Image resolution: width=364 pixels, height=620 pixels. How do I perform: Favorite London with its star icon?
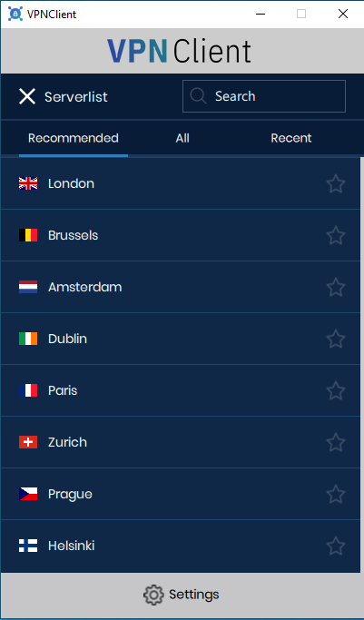tap(336, 183)
